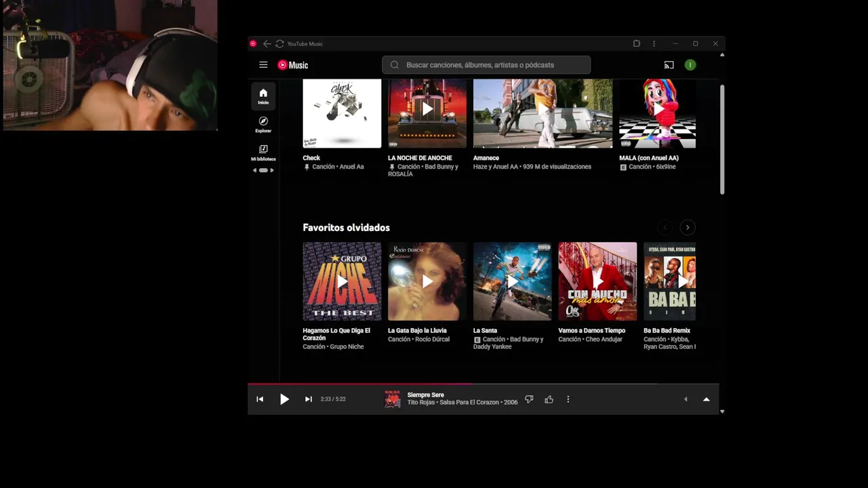This screenshot has height=488, width=868.
Task: Open artist Grupo Niche link
Action: click(347, 347)
